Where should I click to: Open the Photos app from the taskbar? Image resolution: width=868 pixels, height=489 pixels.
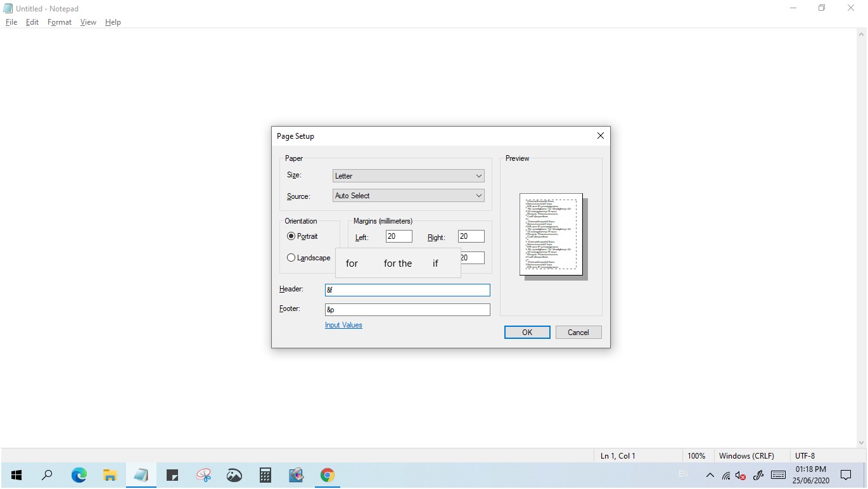(x=234, y=474)
